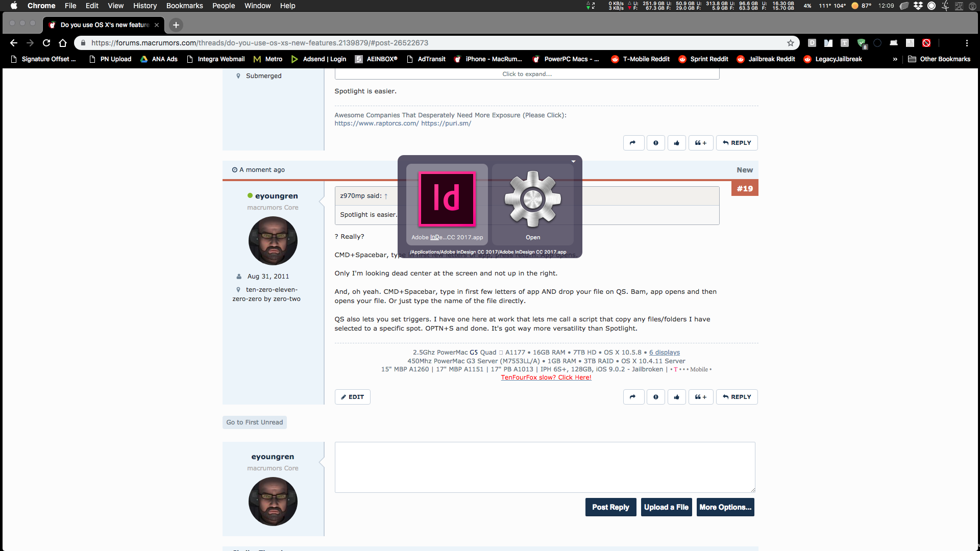The width and height of the screenshot is (980, 551).
Task: Like post #19 with the thumbs-up icon
Action: pyautogui.click(x=677, y=397)
